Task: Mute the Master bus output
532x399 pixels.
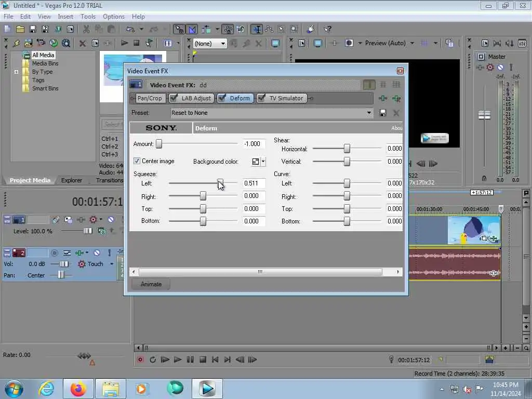Action: point(500,67)
